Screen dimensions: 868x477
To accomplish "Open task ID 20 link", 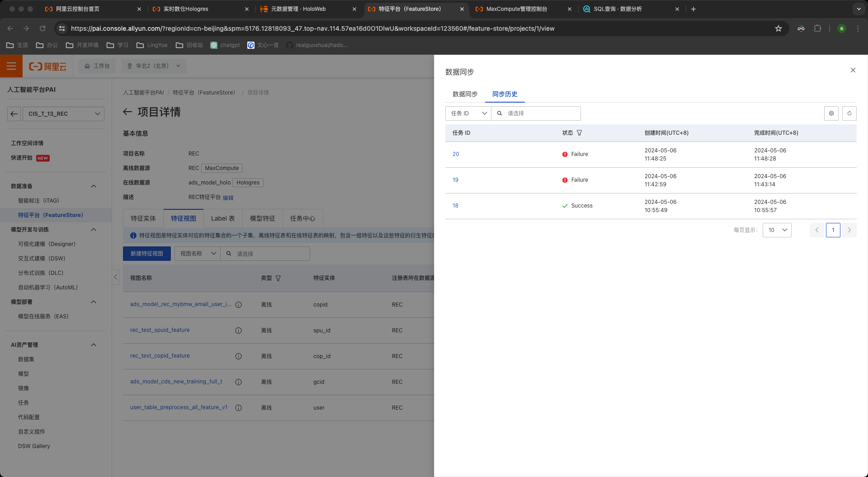I will coord(456,154).
